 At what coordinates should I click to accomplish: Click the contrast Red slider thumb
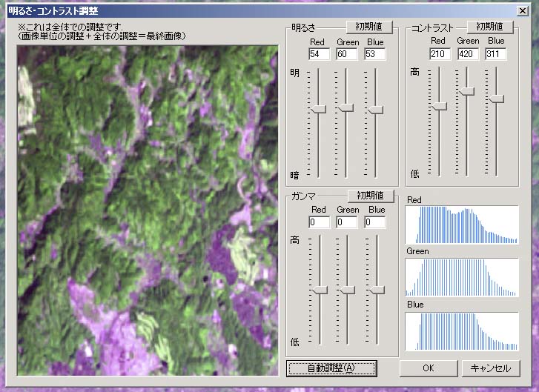tap(440, 106)
